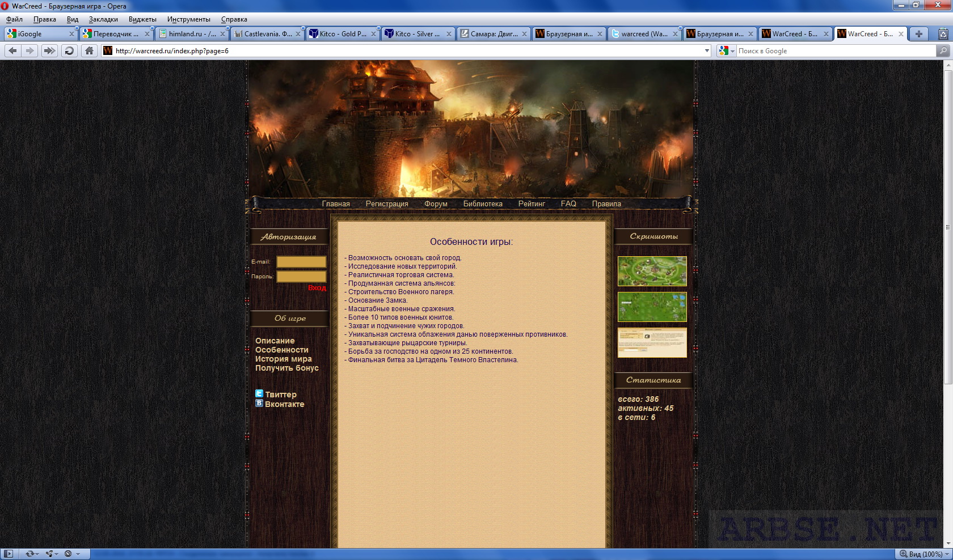Open the Форум link
Viewport: 953px width, 560px height.
tap(436, 203)
